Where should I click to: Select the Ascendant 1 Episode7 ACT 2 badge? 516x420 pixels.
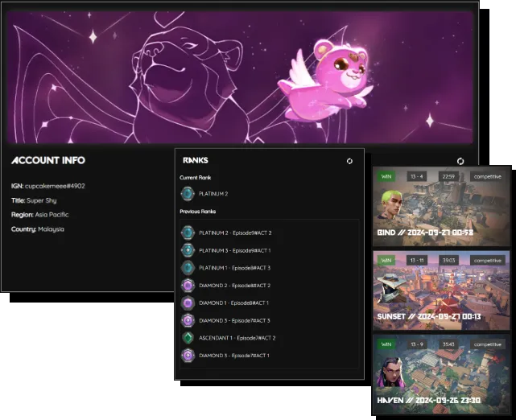coord(188,338)
